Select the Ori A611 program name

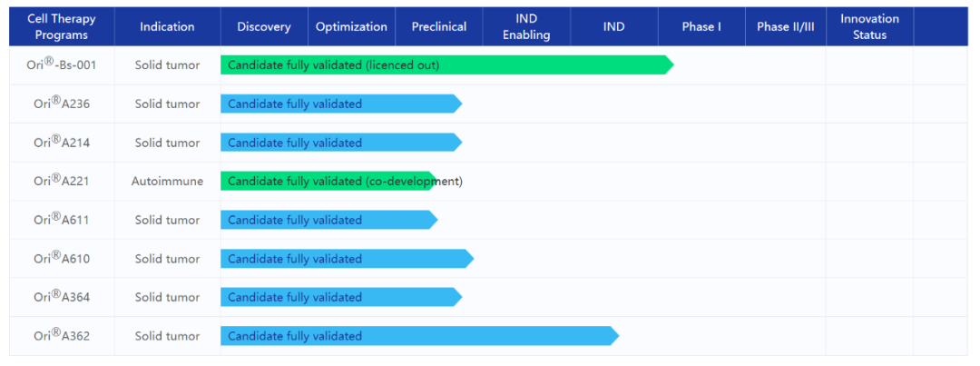click(62, 220)
